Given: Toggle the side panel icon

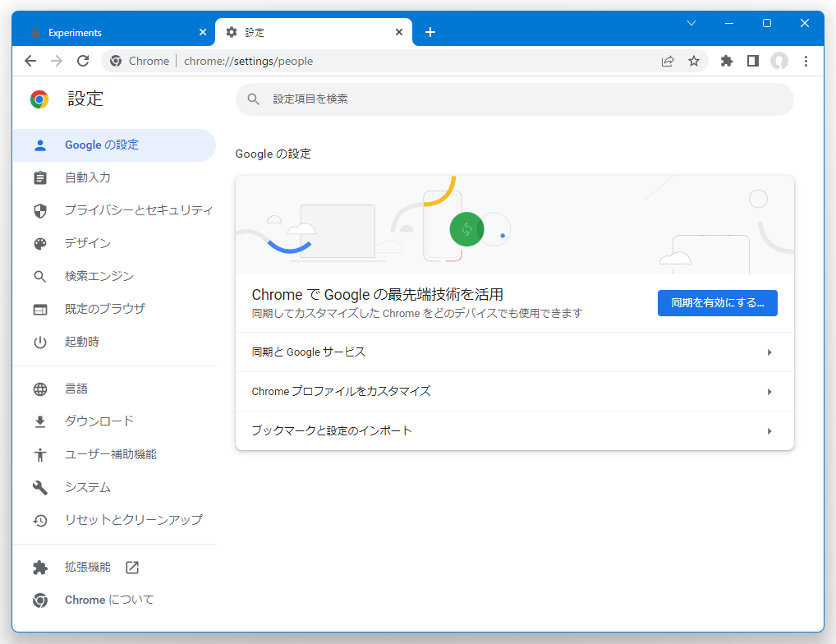Looking at the screenshot, I should pos(753,62).
